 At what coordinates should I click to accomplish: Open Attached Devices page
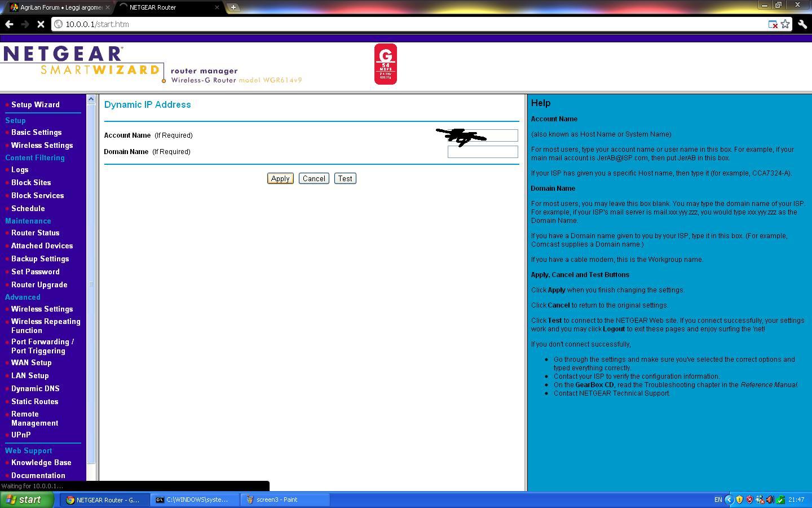[x=42, y=246]
